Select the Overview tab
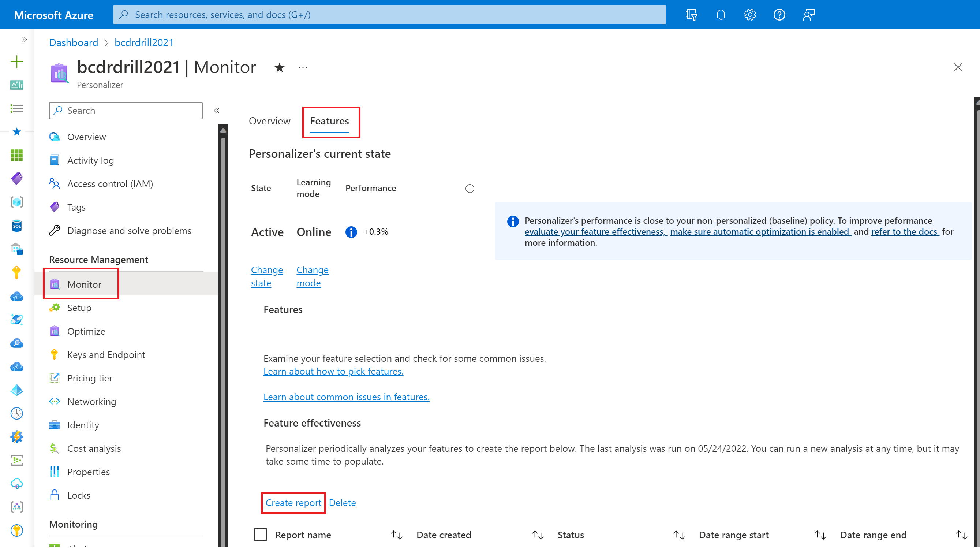This screenshot has height=551, width=980. click(x=269, y=120)
